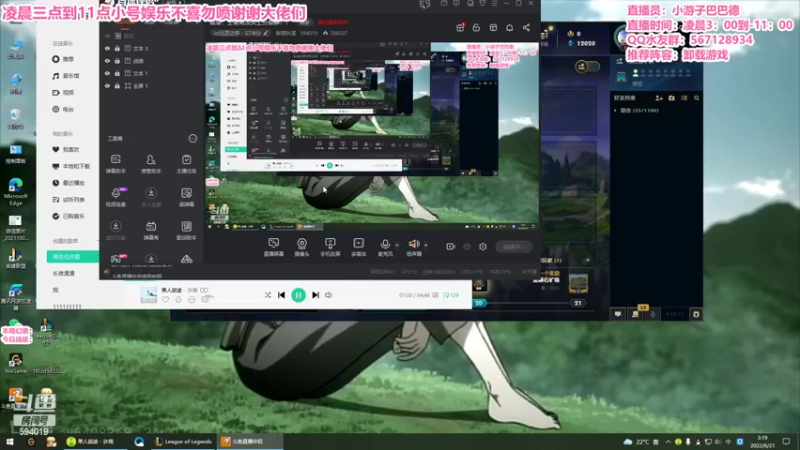Collapse the 工具箱 toolbox panel
The image size is (800, 450).
pyautogui.click(x=192, y=138)
